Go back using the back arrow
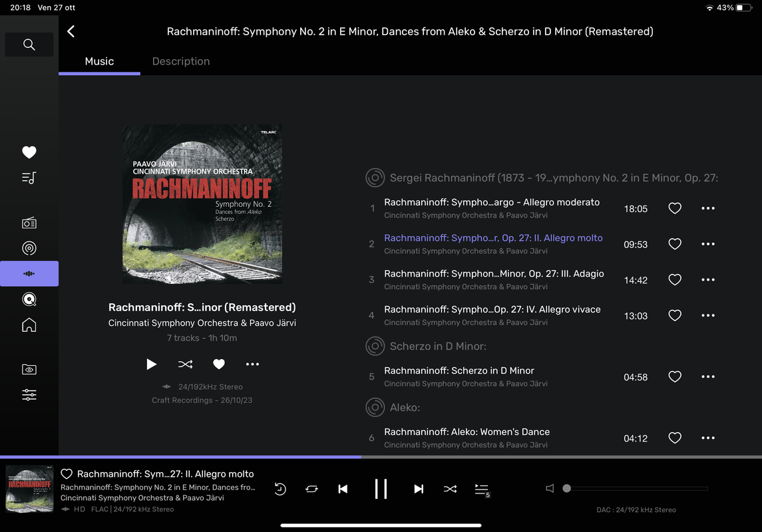 coord(71,31)
